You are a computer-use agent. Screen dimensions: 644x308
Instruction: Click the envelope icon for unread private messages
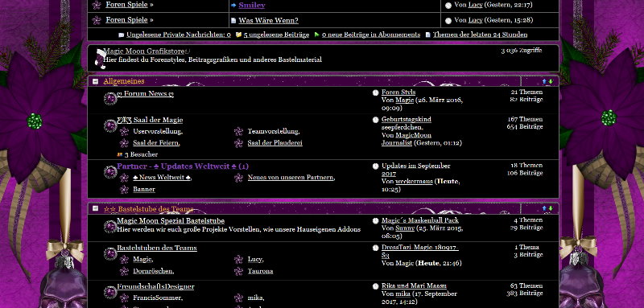click(122, 35)
